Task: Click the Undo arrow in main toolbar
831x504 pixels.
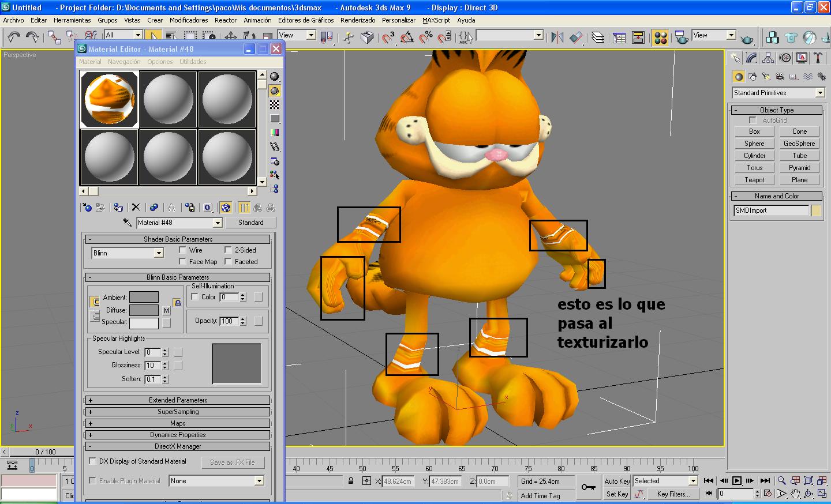Action: coord(14,37)
